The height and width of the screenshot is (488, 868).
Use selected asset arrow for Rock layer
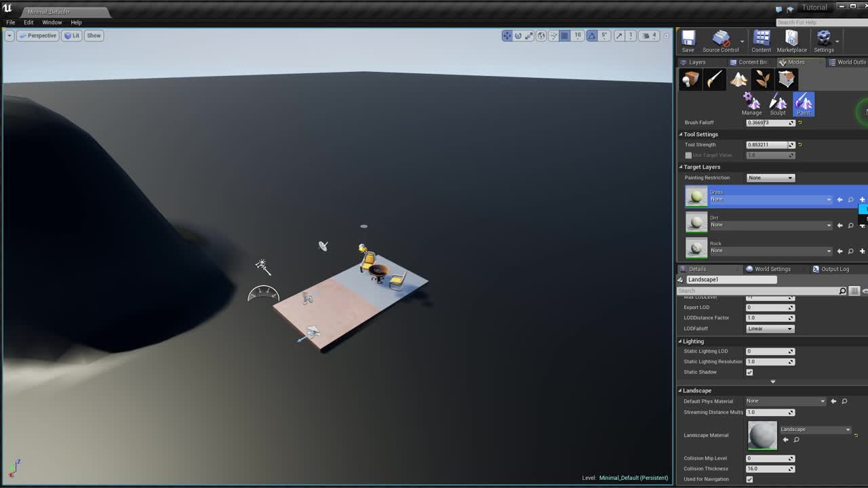[x=840, y=251]
